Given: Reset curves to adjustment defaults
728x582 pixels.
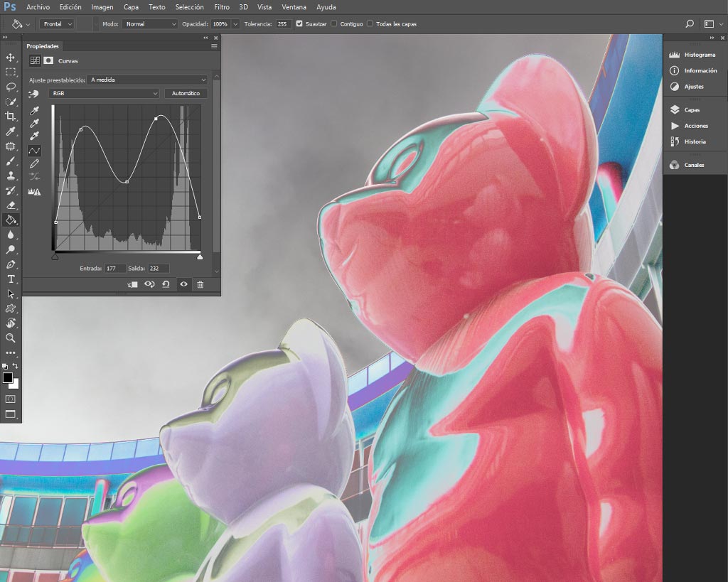Looking at the screenshot, I should click(166, 284).
